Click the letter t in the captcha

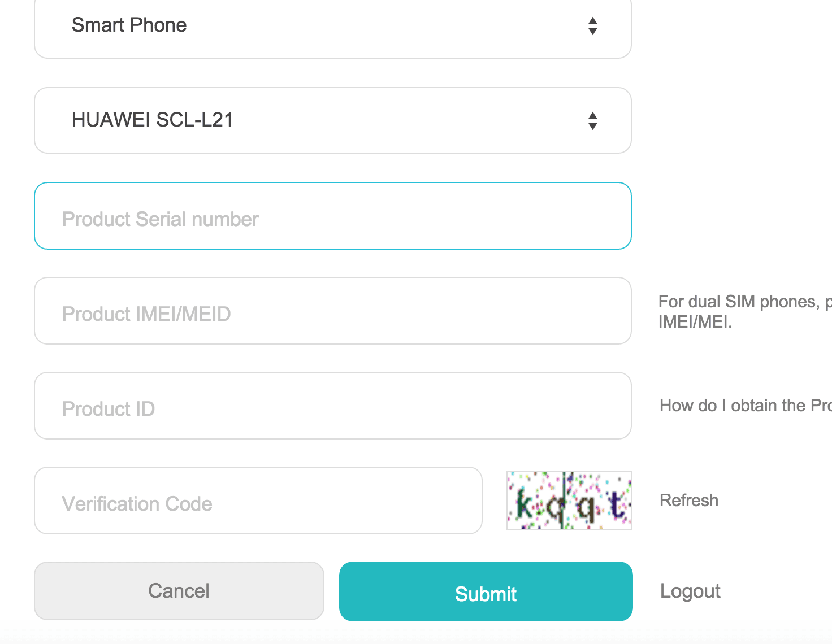click(617, 505)
